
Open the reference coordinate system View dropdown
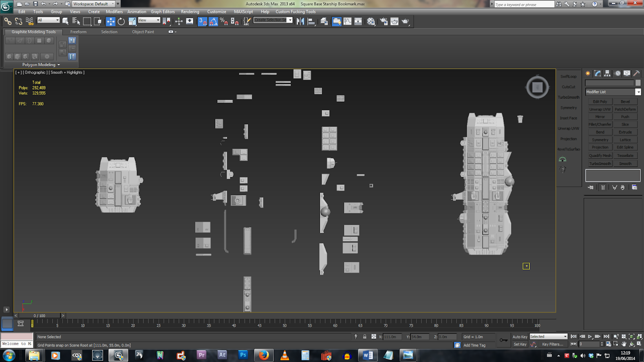tap(149, 20)
